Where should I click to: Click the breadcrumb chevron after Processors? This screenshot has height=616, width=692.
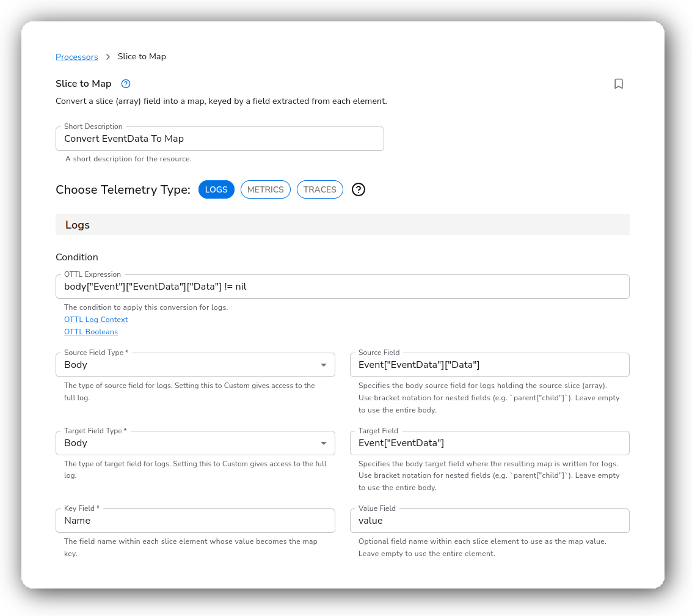(x=107, y=57)
